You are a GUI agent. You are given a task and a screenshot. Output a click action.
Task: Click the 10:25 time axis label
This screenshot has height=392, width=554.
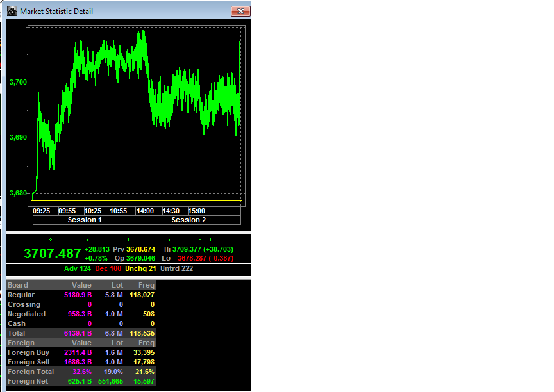[93, 211]
